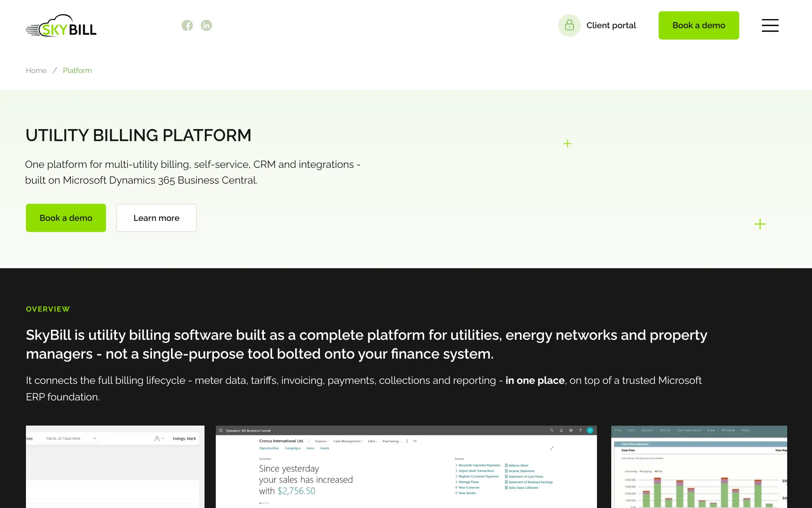Screen dimensions: 812x508
Task: Go to Home breadcrumb
Action: (36, 70)
